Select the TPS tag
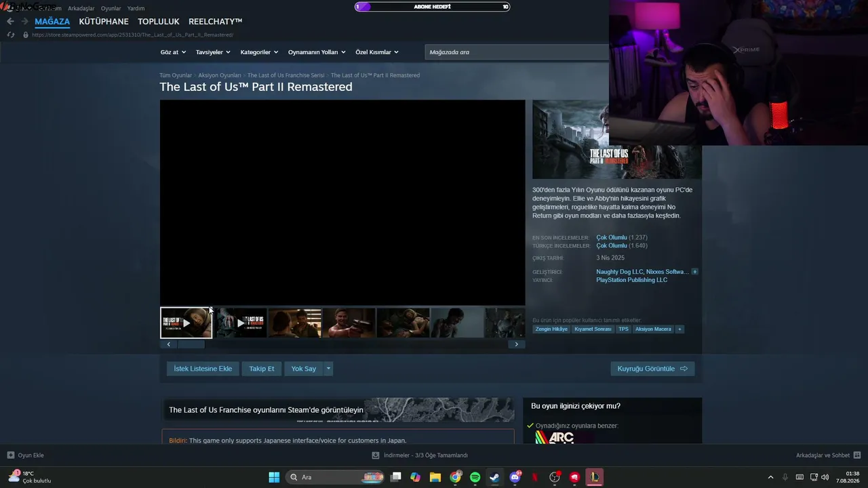The width and height of the screenshot is (868, 488). tap(624, 329)
